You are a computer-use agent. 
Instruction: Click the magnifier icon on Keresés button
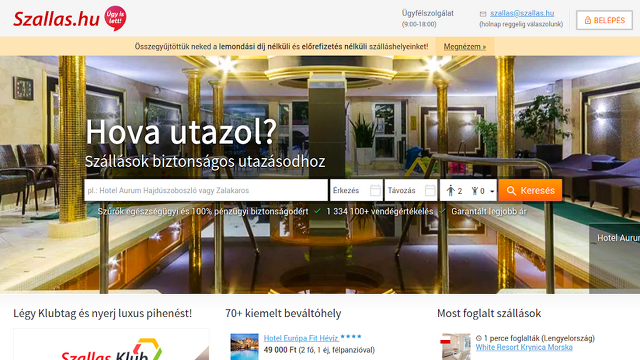(511, 191)
